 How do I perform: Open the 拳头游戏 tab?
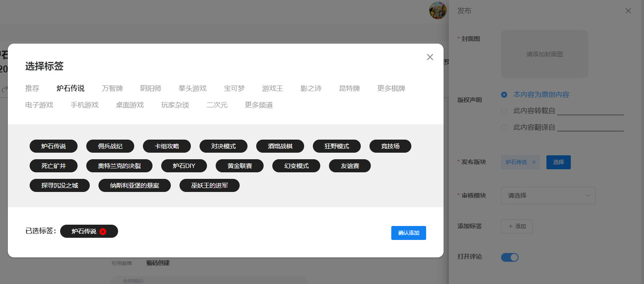tap(193, 89)
